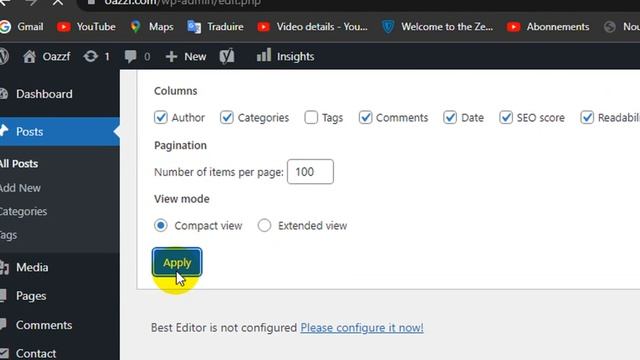Open Tags submenu item
This screenshot has height=360, width=640.
[x=9, y=235]
